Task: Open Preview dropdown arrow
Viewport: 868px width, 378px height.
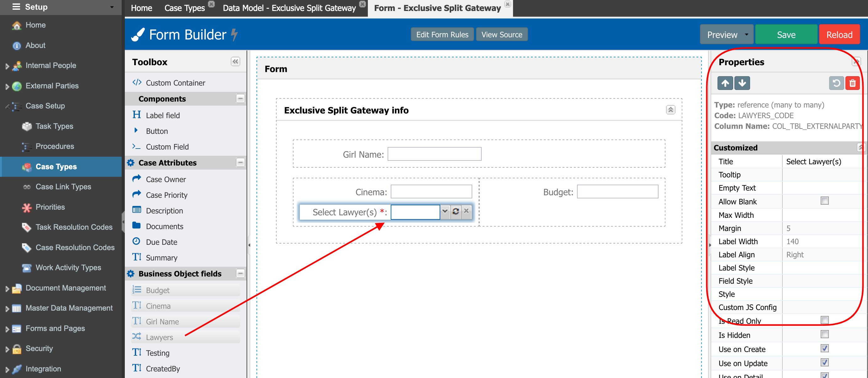Action: 746,35
